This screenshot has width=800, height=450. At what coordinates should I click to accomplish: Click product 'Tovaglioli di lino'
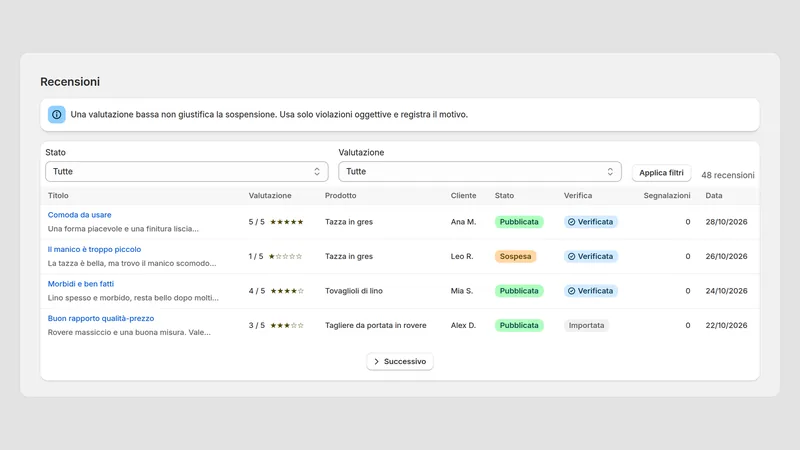tap(354, 291)
